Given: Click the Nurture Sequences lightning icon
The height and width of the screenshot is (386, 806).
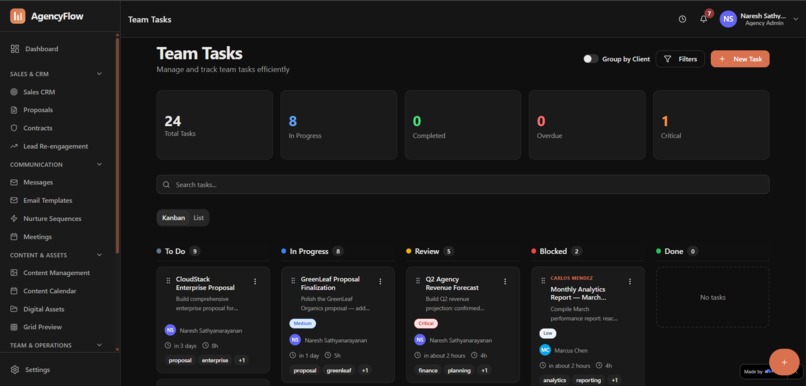Looking at the screenshot, I should [x=14, y=218].
